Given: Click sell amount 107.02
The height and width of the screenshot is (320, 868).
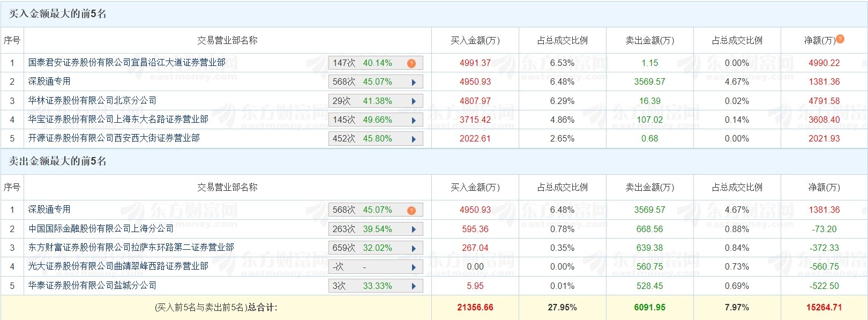Looking at the screenshot, I should pyautogui.click(x=650, y=120).
